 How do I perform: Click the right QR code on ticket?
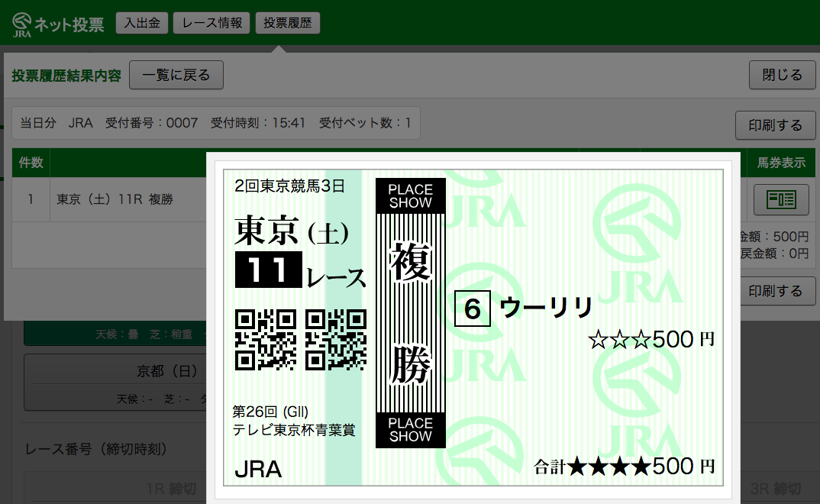336,340
